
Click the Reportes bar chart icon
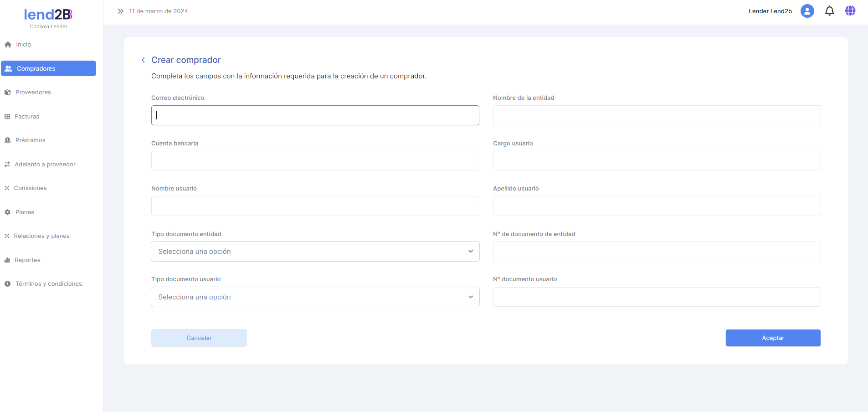tap(7, 260)
